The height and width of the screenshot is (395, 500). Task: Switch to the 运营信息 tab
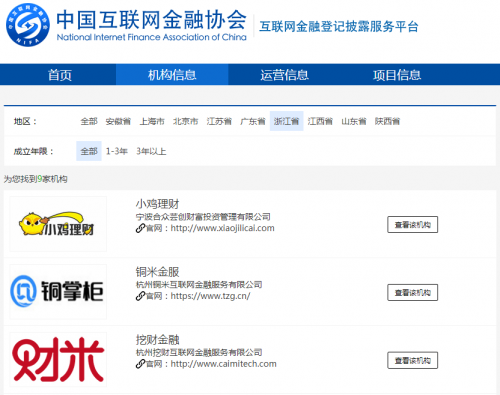click(284, 75)
